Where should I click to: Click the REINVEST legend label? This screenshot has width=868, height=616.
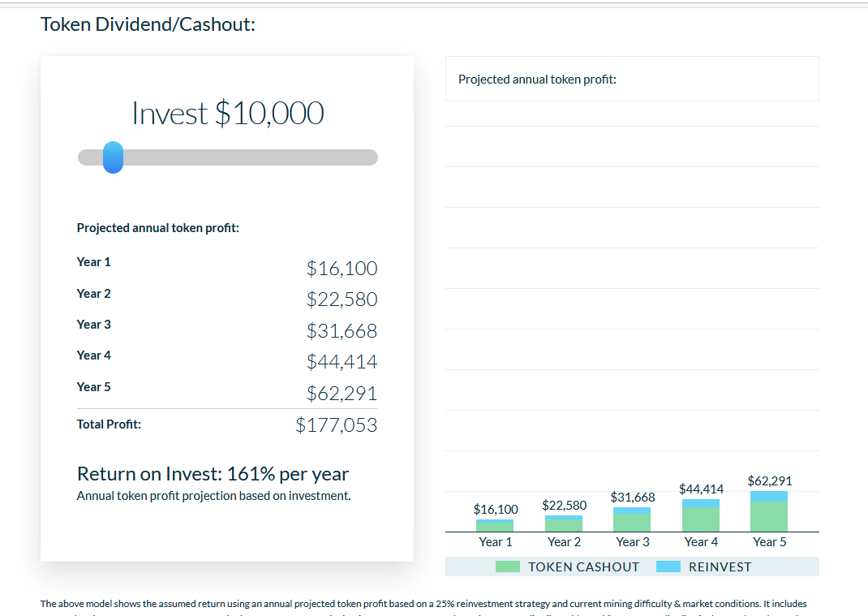720,566
